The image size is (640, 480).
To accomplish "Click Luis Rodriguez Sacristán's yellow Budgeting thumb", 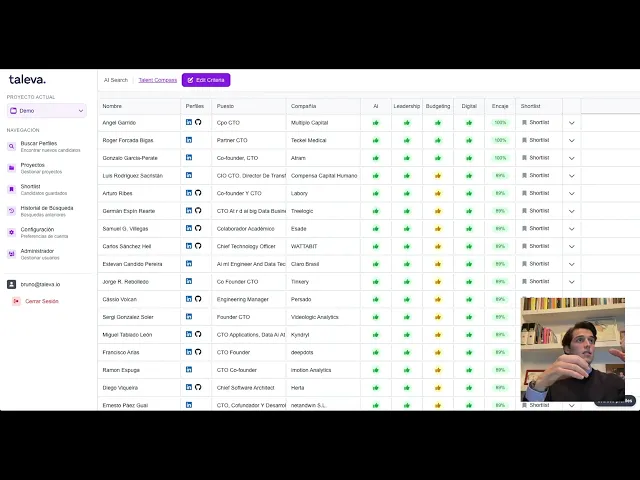I will (438, 176).
